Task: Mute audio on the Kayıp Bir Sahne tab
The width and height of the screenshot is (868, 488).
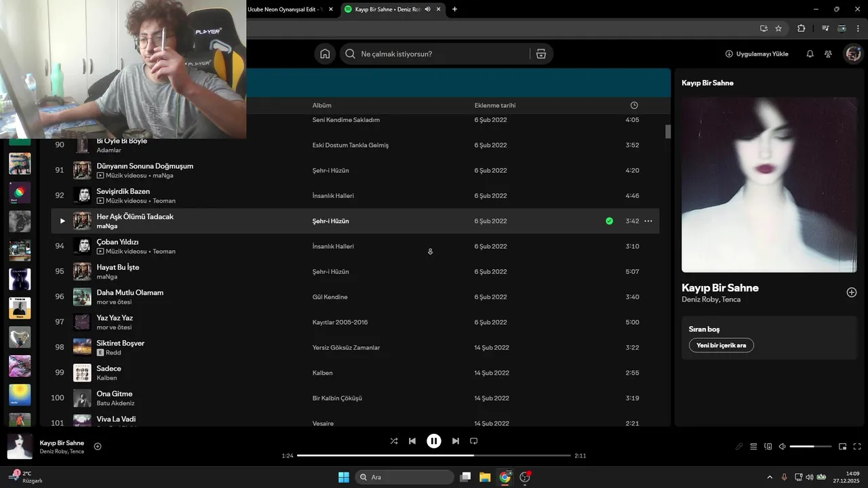Action: click(x=427, y=9)
